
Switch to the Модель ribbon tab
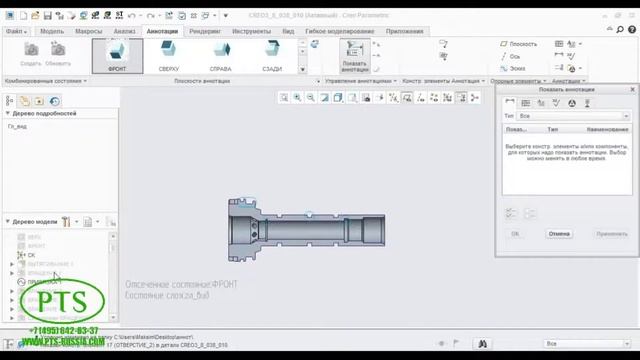(x=52, y=31)
